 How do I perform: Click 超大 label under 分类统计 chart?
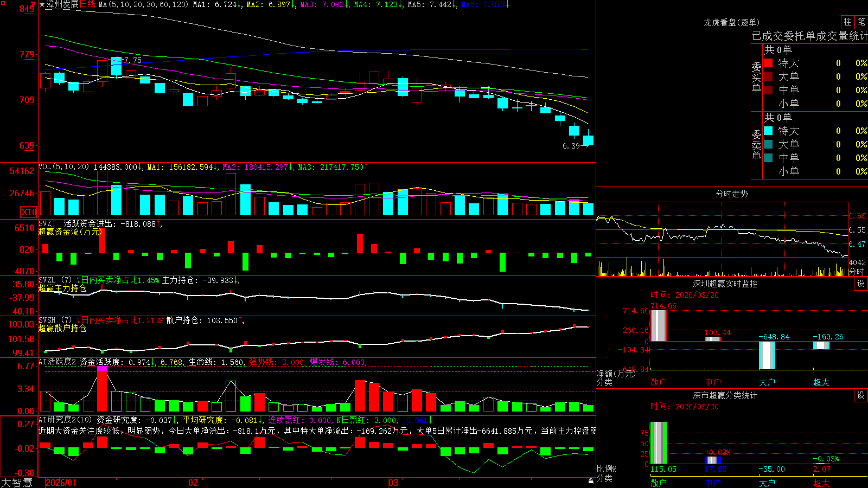[x=821, y=483]
